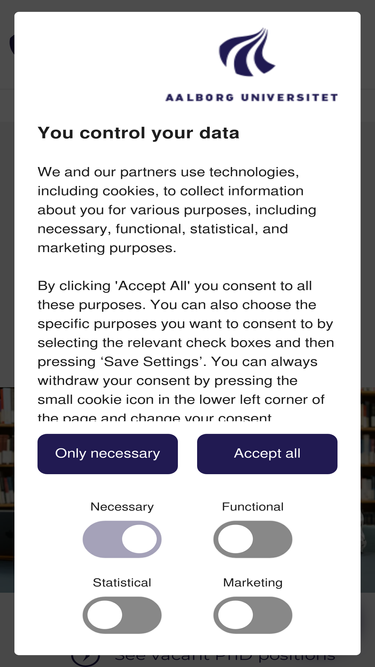Click the paragraph starting We and our partners
The image size is (375, 667).
click(177, 210)
